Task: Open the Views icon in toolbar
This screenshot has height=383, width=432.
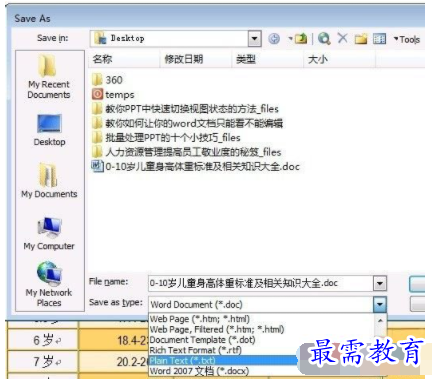Action: 379,39
